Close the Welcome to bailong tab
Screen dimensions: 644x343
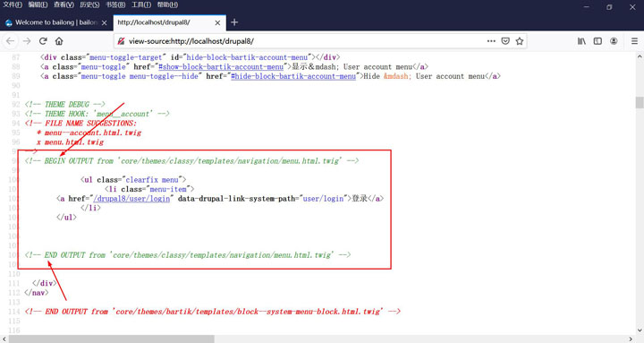coord(105,22)
